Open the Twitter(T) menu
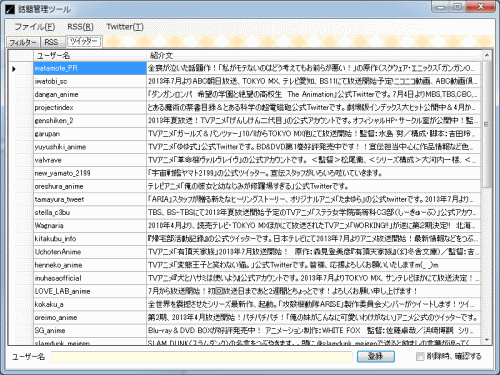This screenshot has width=500, height=375. [125, 27]
